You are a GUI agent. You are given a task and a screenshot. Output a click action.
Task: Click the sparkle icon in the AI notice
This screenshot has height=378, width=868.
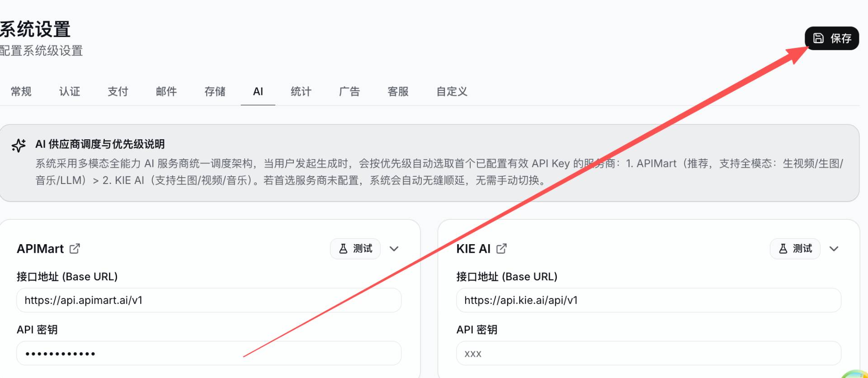(19, 145)
